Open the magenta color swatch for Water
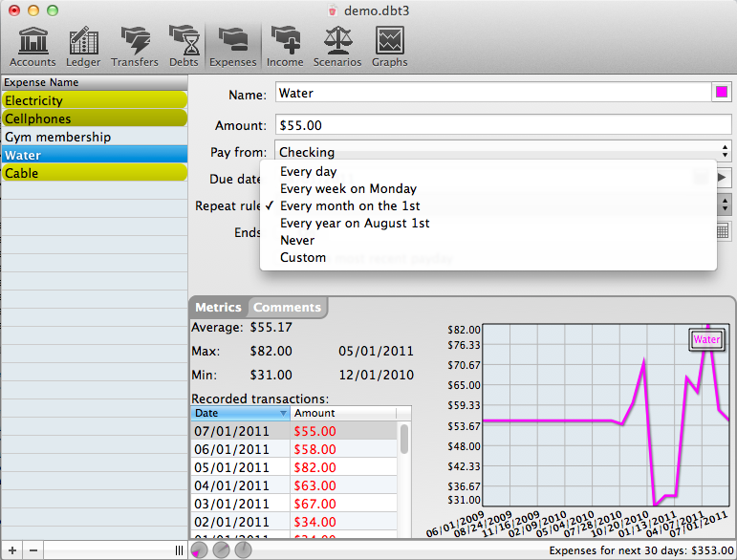The width and height of the screenshot is (737, 560). click(x=723, y=93)
